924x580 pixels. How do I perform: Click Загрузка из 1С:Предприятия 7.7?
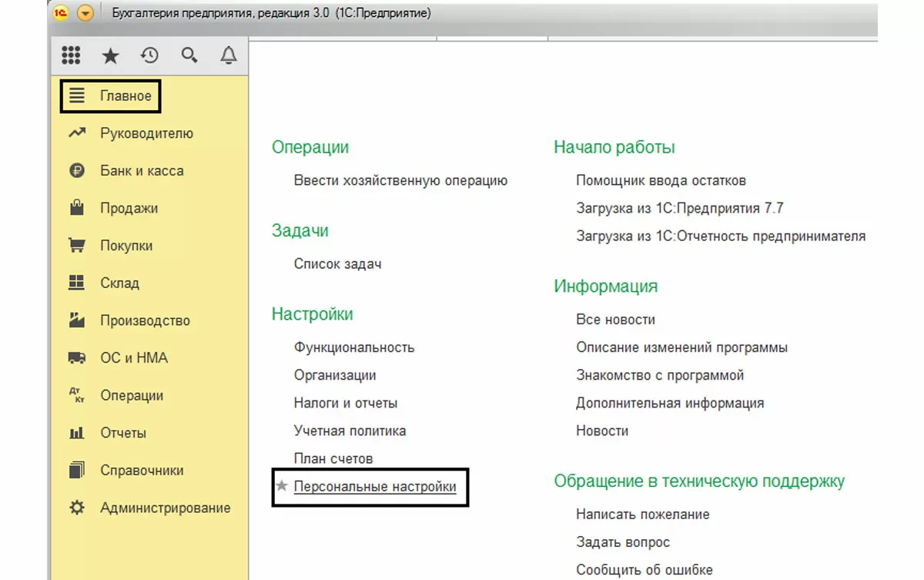point(679,209)
